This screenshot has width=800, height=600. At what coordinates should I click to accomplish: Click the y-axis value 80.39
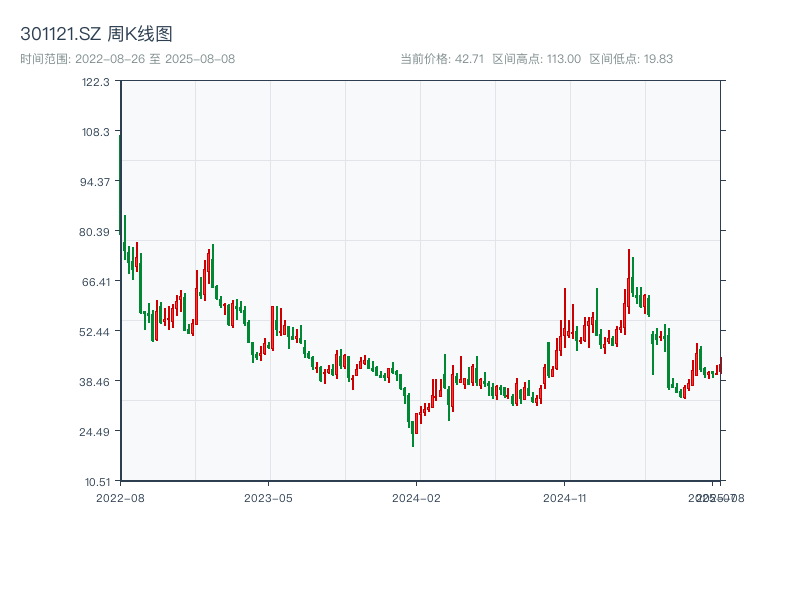[94, 232]
